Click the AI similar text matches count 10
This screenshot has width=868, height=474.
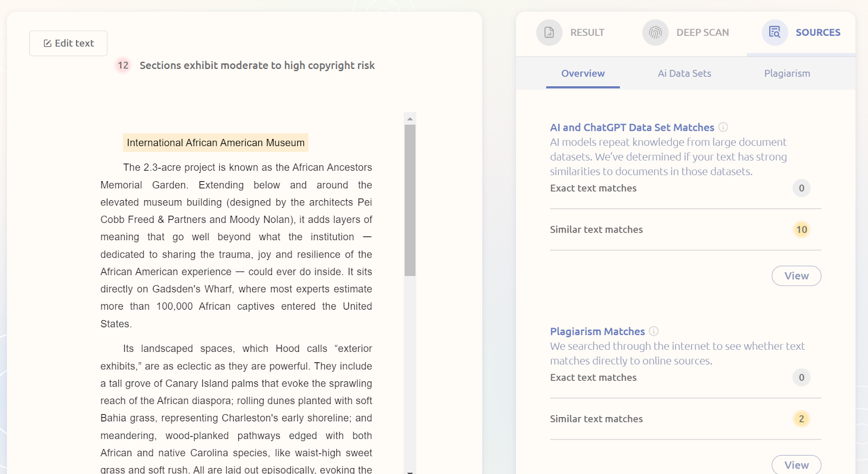801,229
